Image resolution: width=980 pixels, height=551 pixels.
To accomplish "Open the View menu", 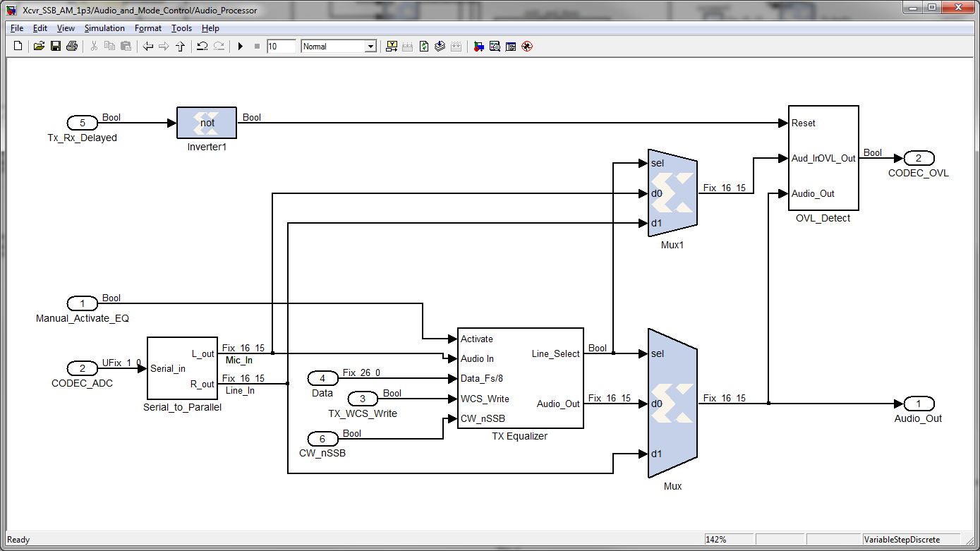I will (x=66, y=28).
